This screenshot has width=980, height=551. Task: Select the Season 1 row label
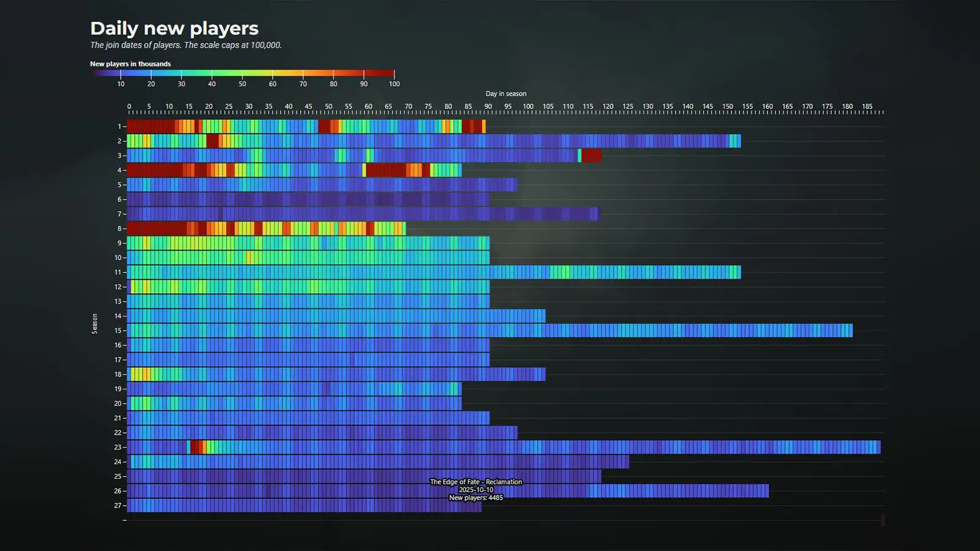coord(120,127)
